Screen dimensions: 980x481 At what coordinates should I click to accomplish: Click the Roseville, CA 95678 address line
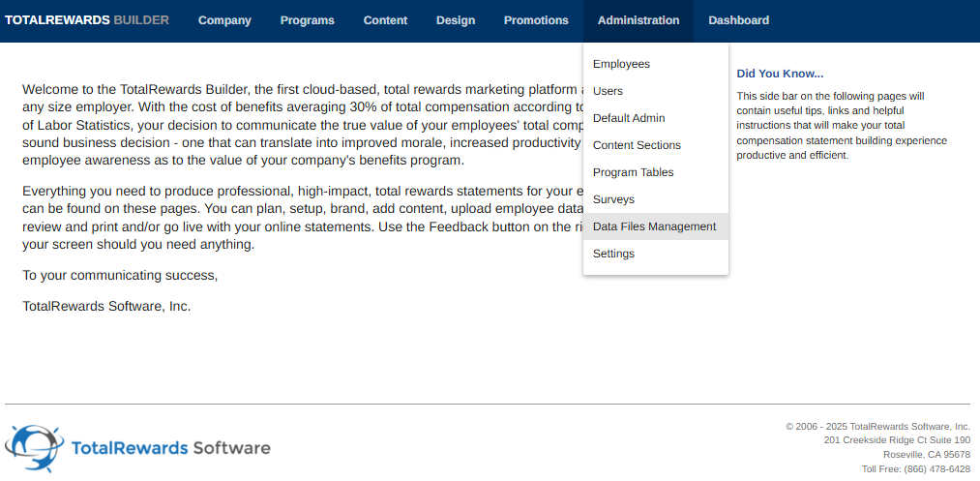pyautogui.click(x=926, y=454)
